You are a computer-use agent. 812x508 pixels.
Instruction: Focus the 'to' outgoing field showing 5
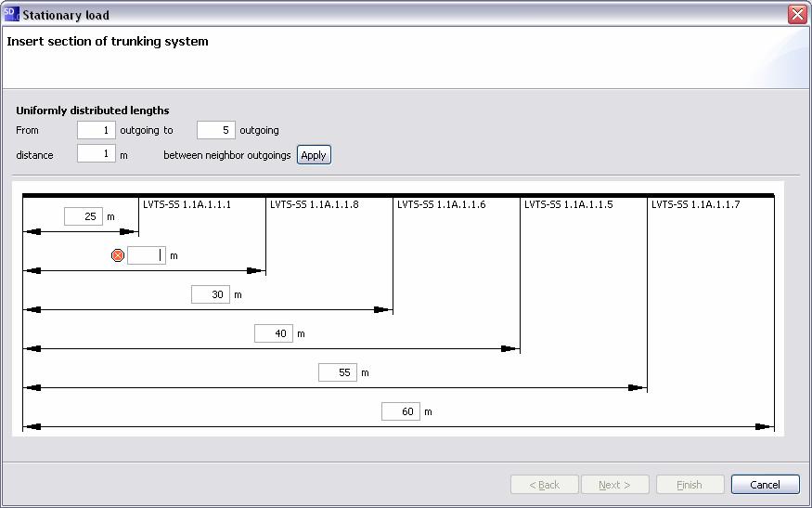[216, 130]
